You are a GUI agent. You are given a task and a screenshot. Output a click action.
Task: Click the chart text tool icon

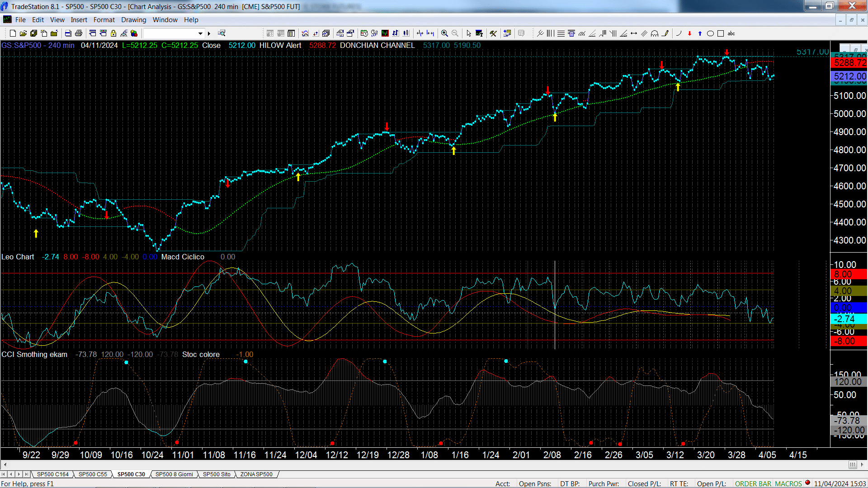coord(479,33)
